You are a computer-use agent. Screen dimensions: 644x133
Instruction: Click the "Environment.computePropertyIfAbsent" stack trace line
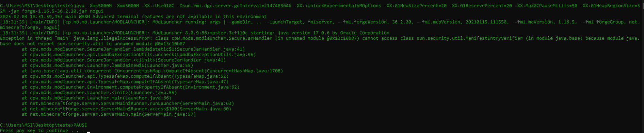pos(131,87)
